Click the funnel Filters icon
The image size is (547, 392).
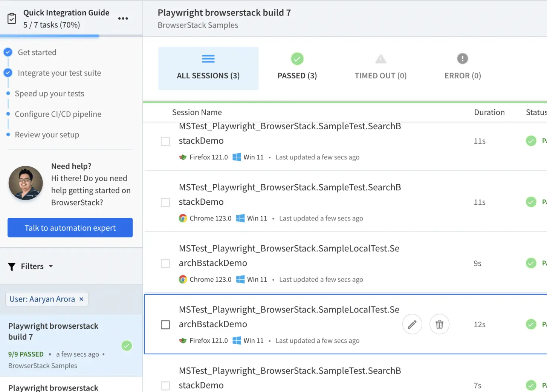point(12,266)
